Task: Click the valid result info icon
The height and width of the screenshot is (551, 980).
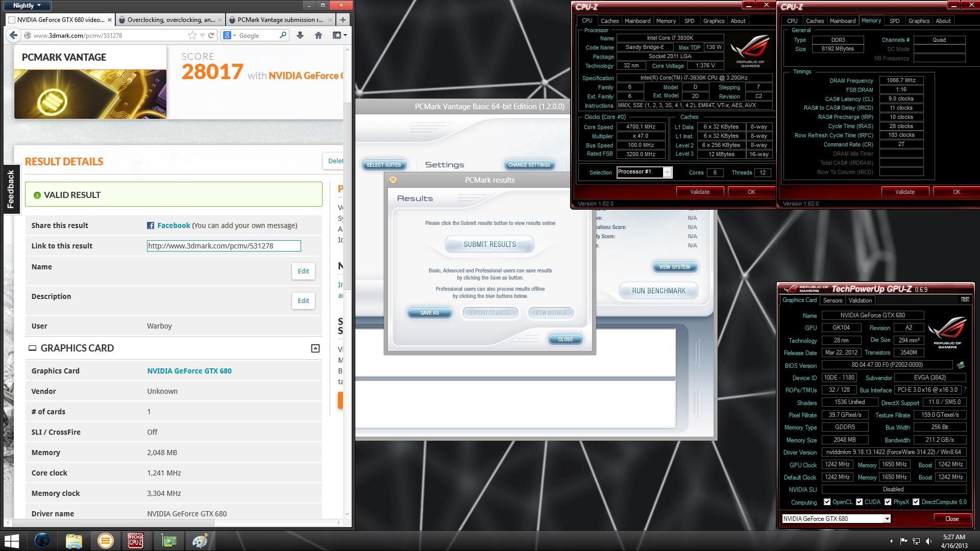Action: 37,195
